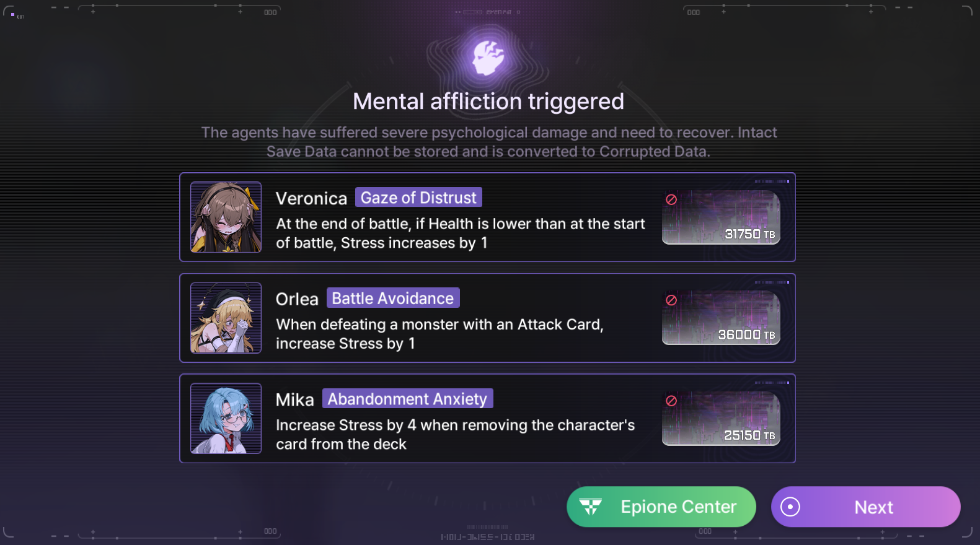Click the Gaze of Distrust affliction tag
This screenshot has height=545, width=980.
418,198
